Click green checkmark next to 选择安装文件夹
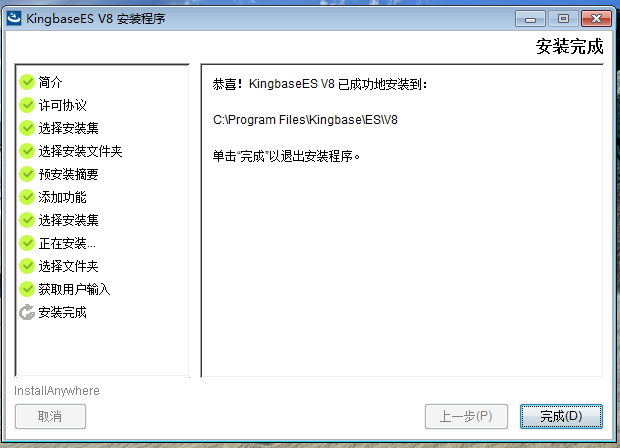The width and height of the screenshot is (620, 448). point(27,151)
